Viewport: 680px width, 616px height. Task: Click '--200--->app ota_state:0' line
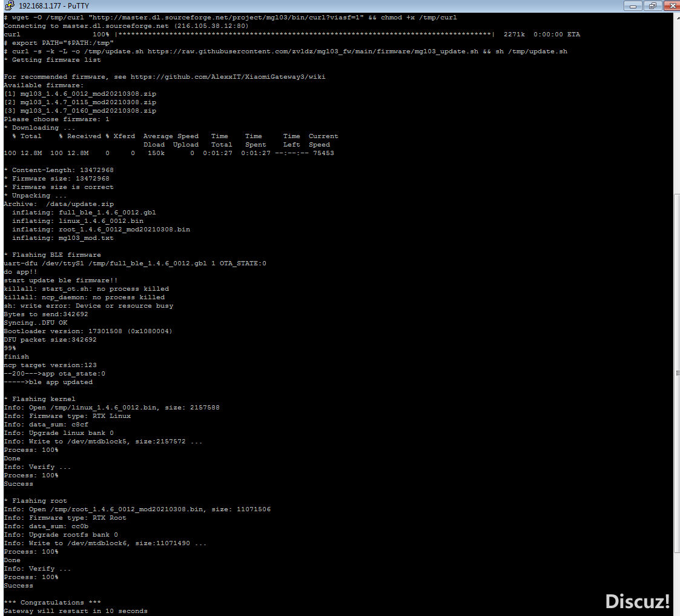coord(54,374)
